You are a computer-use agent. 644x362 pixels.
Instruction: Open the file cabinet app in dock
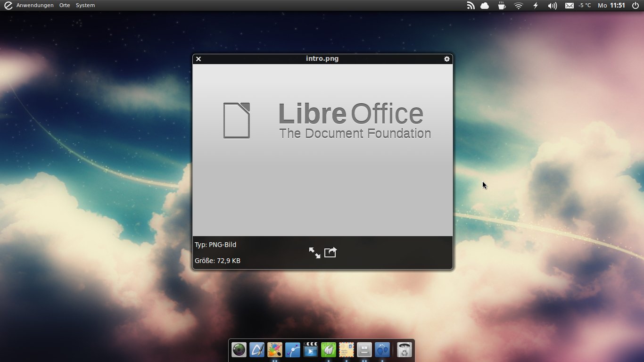pos(364,350)
